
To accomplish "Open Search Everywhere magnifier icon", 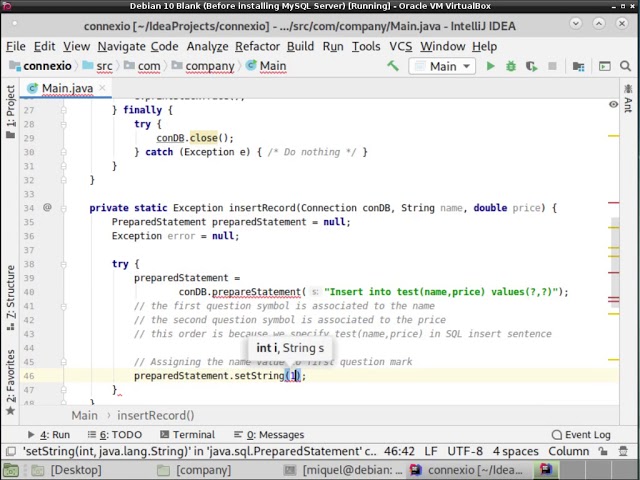I will 625,66.
